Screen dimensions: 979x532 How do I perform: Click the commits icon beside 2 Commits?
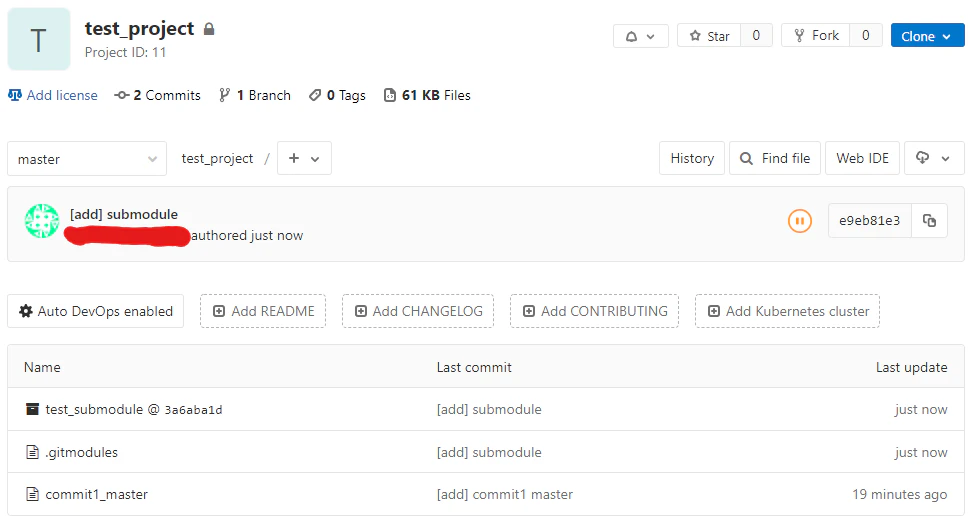coord(122,95)
